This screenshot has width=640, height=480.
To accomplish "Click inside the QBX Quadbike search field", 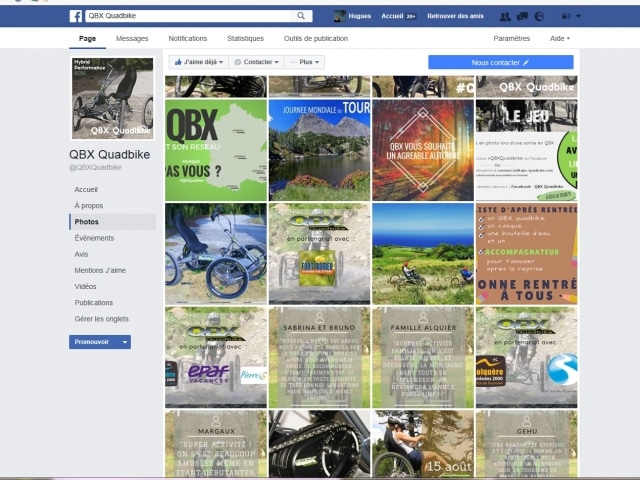I will [x=188, y=16].
